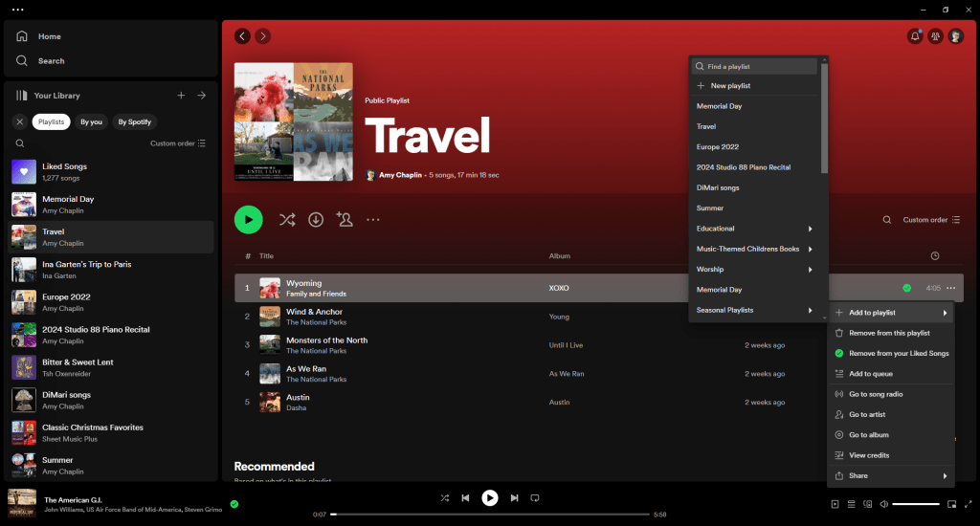
Task: Skip to previous track
Action: click(x=466, y=498)
